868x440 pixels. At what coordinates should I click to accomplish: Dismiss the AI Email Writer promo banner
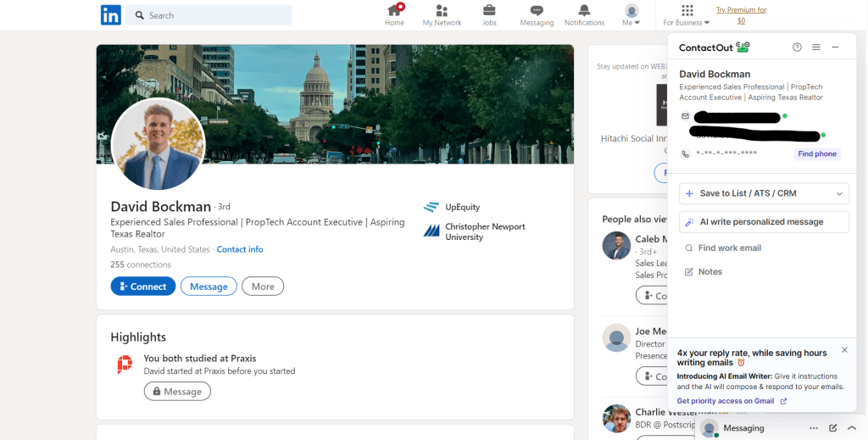click(x=844, y=349)
